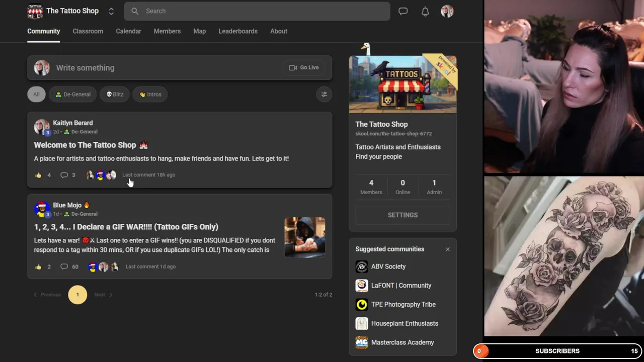644x362 pixels.
Task: Open LaFONT | Community
Action: pyautogui.click(x=401, y=286)
